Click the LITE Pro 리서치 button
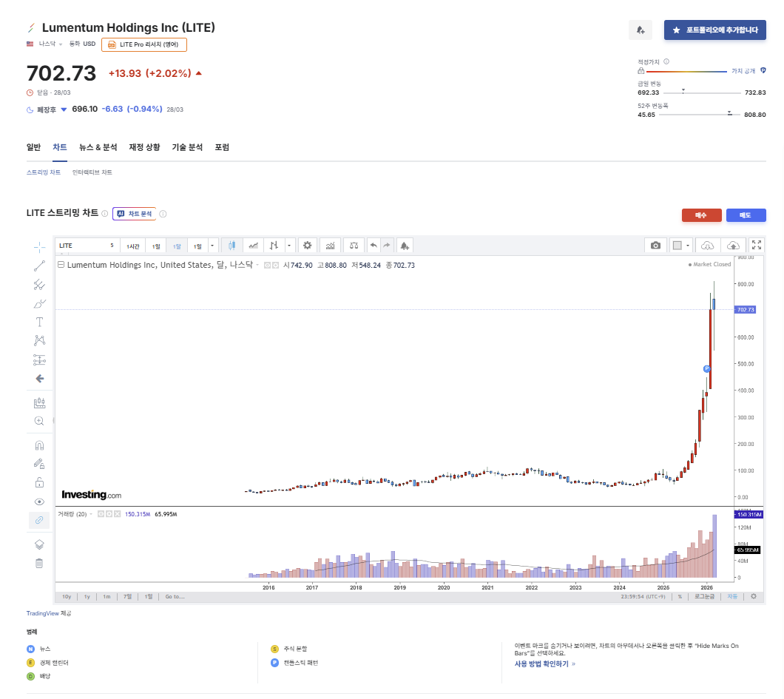The width and height of the screenshot is (784, 699). pos(144,44)
